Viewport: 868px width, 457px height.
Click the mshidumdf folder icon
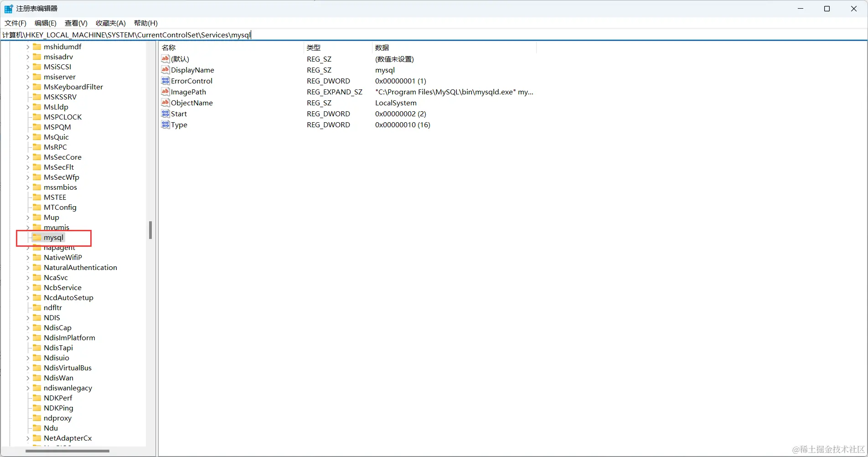[37, 47]
